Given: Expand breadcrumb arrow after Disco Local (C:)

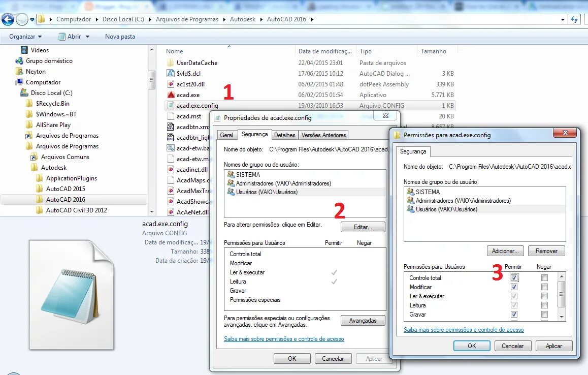Looking at the screenshot, I should 150,19.
